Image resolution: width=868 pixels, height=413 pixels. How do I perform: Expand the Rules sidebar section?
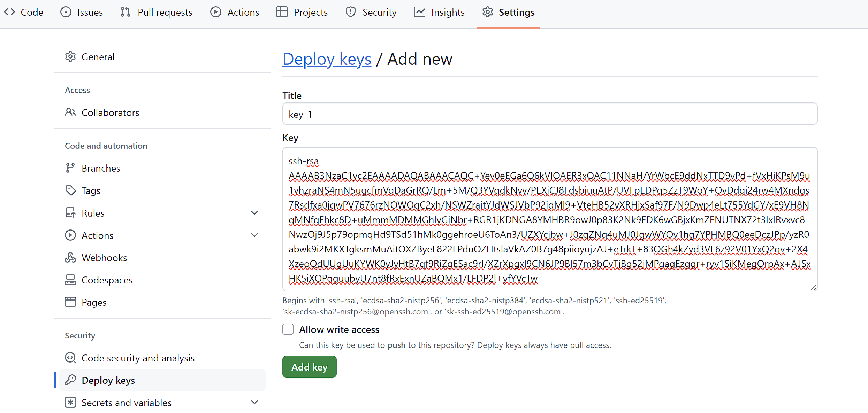point(254,213)
